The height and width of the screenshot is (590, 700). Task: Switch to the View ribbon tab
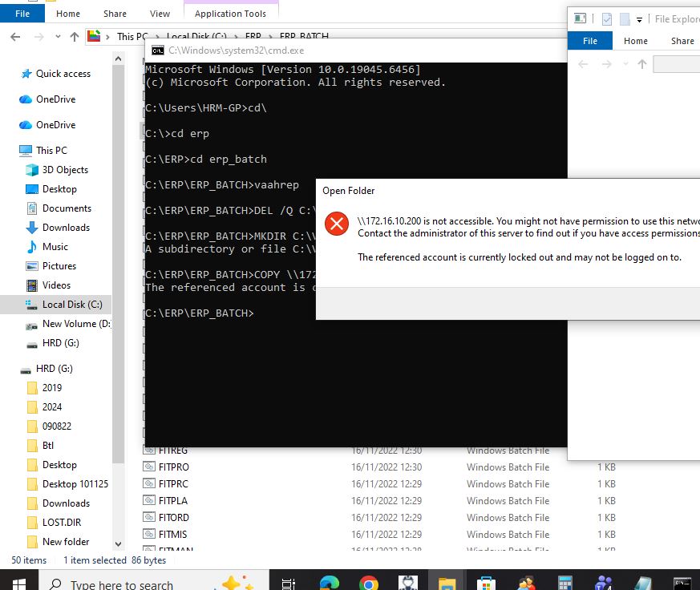click(x=160, y=14)
